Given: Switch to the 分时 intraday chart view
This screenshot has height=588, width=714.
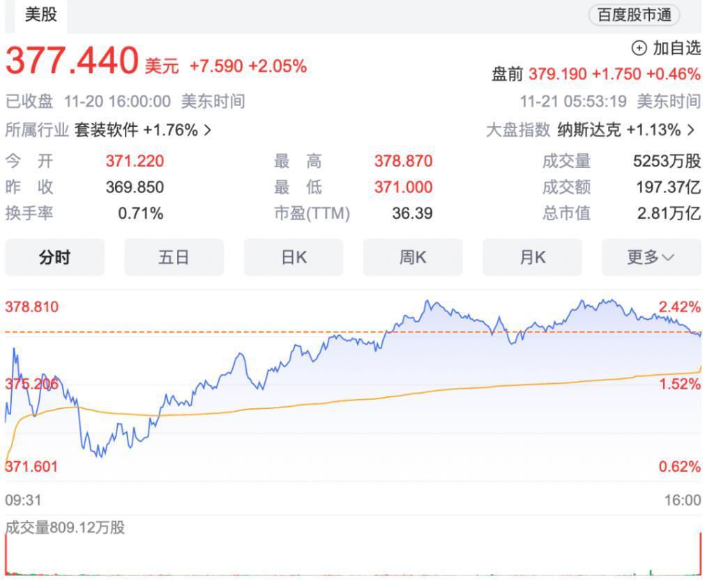Looking at the screenshot, I should [54, 257].
